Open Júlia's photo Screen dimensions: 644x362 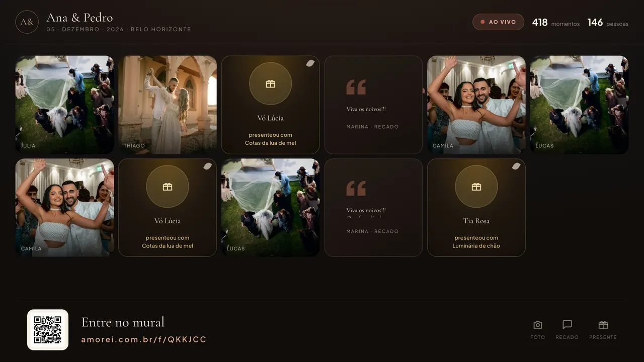[x=65, y=105]
